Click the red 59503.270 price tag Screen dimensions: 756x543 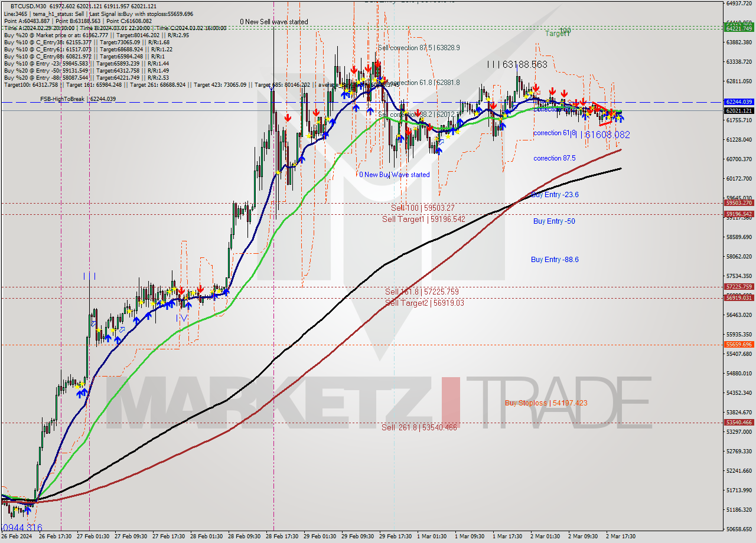click(x=739, y=203)
